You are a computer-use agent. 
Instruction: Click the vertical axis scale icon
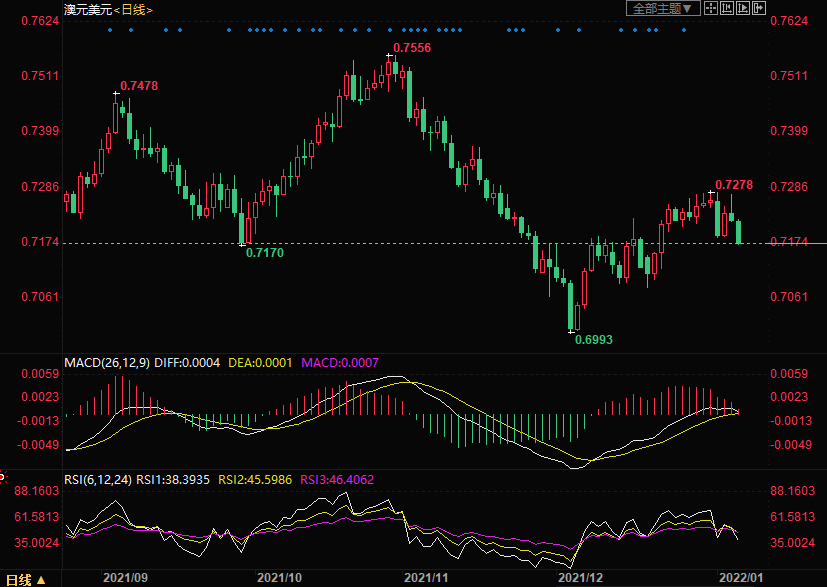[x=727, y=8]
